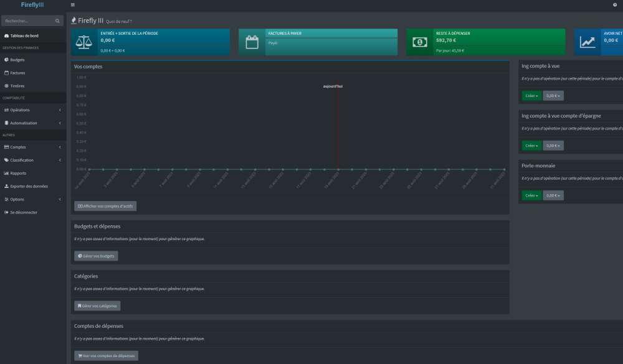Open the Rapports sidebar entry
The height and width of the screenshot is (364, 623).
click(x=34, y=174)
